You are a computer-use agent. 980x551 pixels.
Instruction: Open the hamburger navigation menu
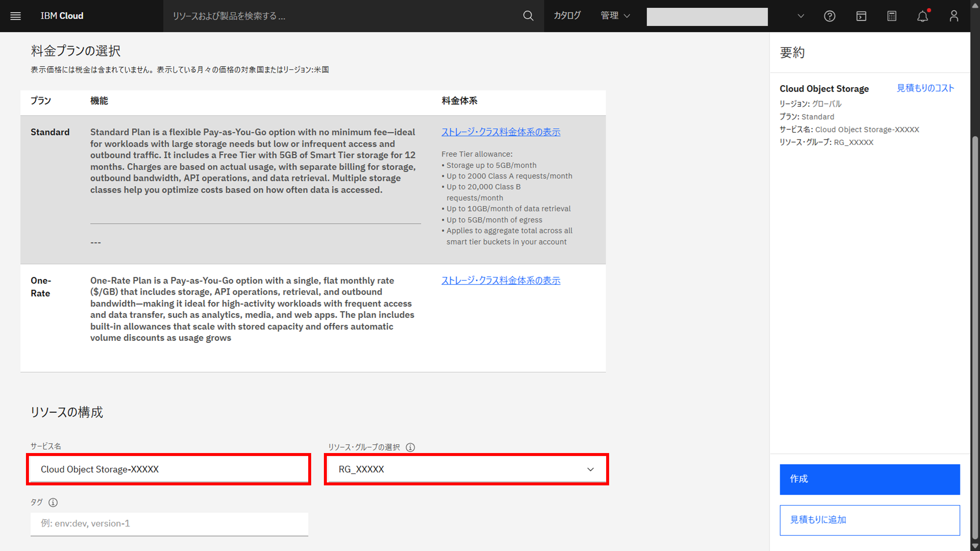[16, 16]
